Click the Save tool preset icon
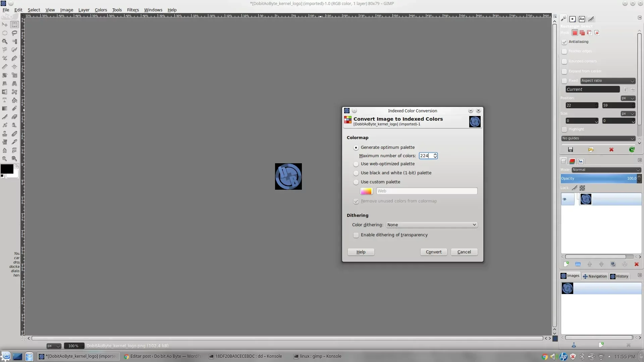This screenshot has width=644, height=362. [x=571, y=149]
